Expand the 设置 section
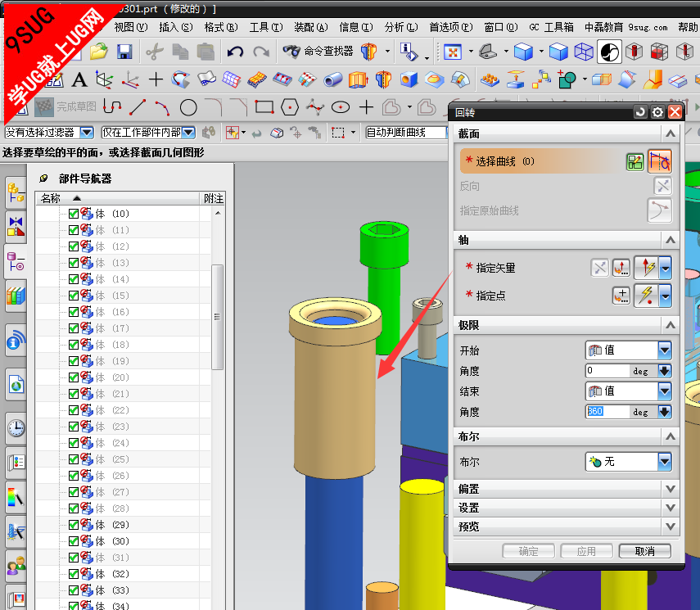Screen dimensions: 700x610 point(670,508)
